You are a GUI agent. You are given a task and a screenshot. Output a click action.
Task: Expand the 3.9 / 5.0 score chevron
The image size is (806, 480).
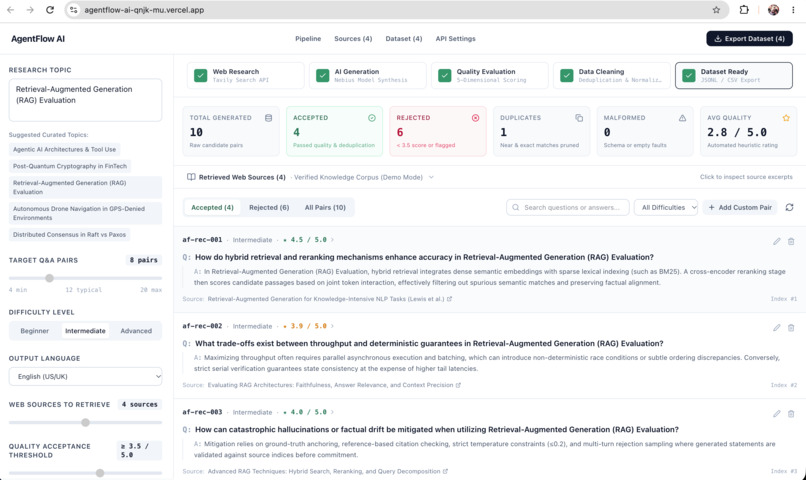pos(332,326)
